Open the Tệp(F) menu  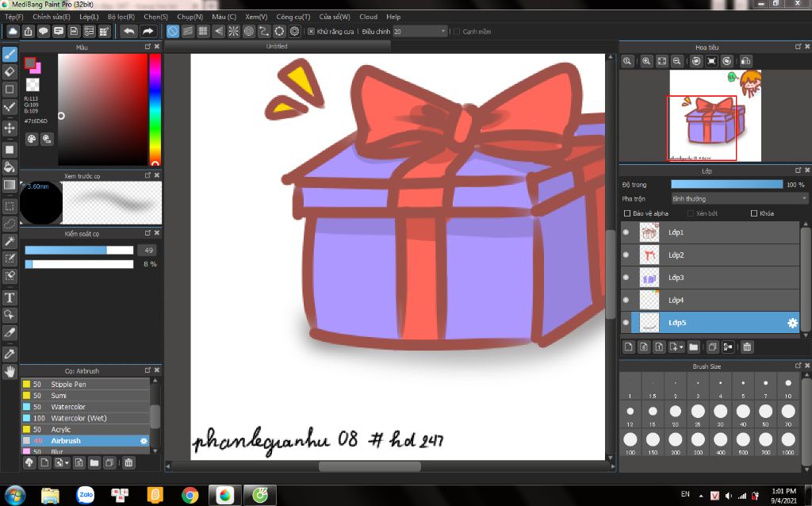click(x=14, y=17)
